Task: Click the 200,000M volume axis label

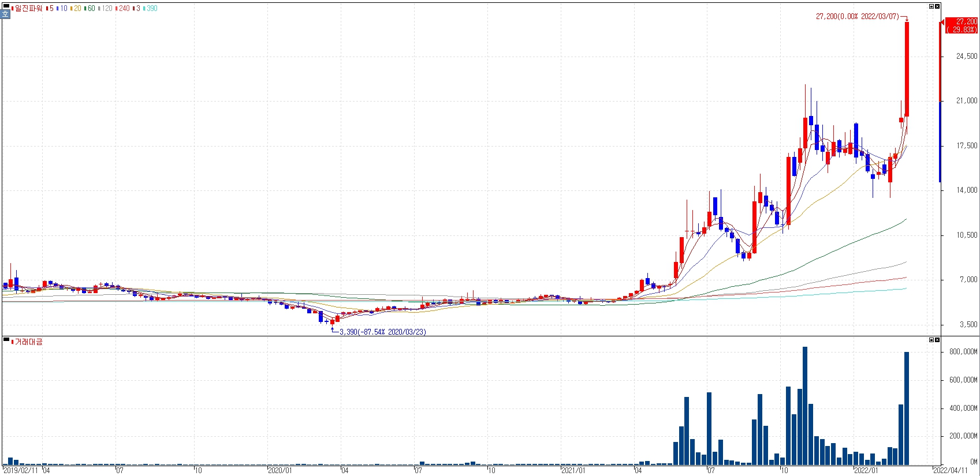Action: pos(963,436)
